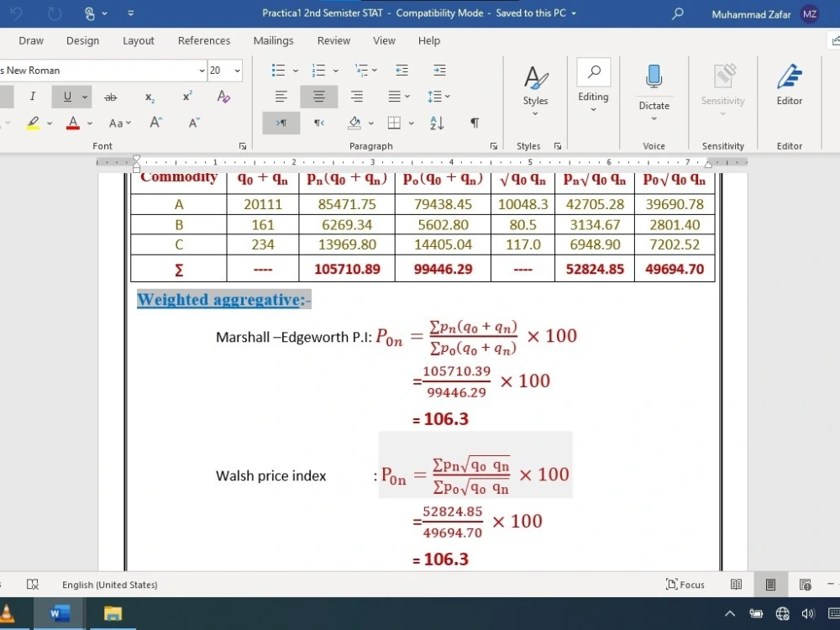Screen dimensions: 840x630
Task: Increase paragraph indent
Action: point(439,71)
